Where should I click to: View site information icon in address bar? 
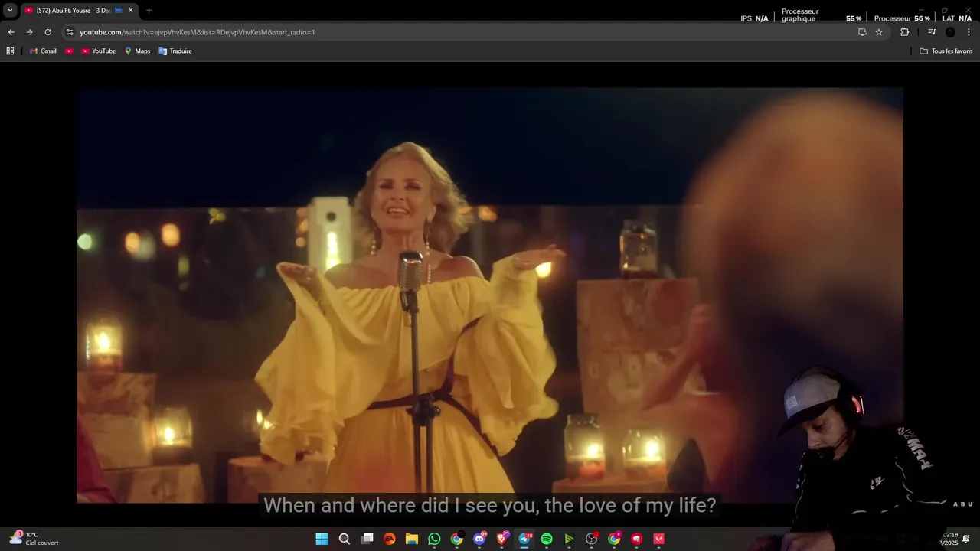(70, 32)
